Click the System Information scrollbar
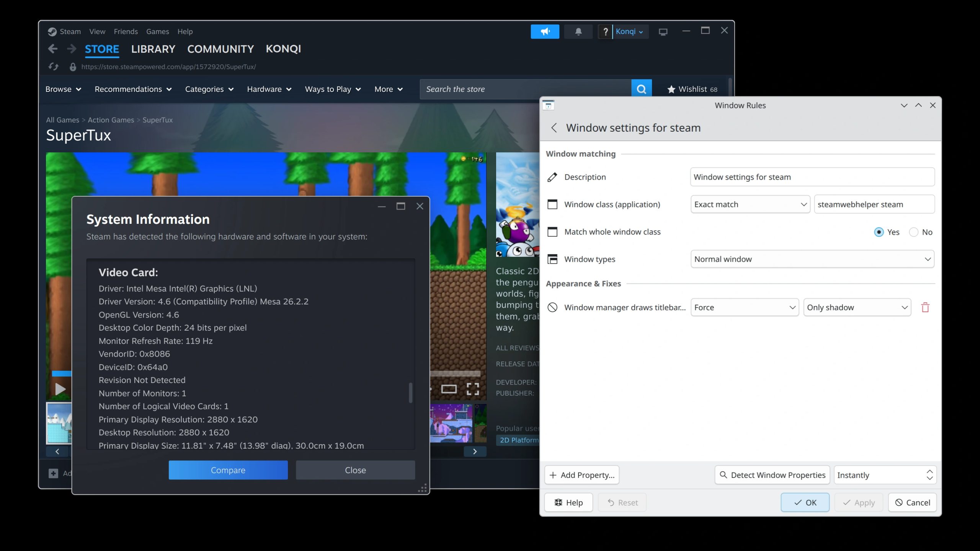The image size is (980, 551). point(410,393)
